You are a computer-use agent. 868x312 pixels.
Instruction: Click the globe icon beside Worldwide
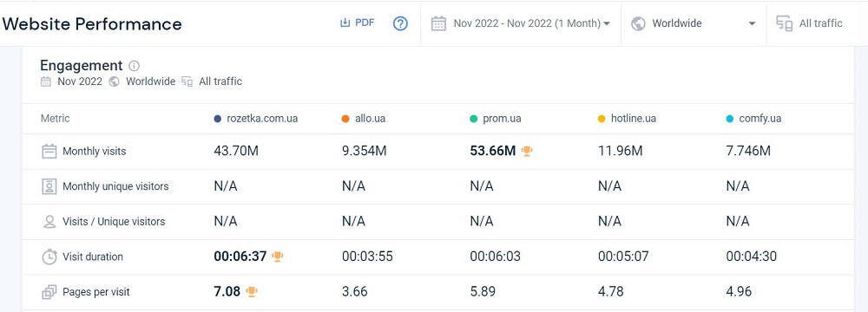click(638, 23)
